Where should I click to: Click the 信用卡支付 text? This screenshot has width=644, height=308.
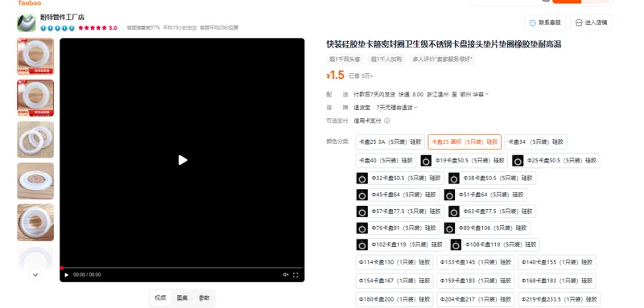point(368,121)
